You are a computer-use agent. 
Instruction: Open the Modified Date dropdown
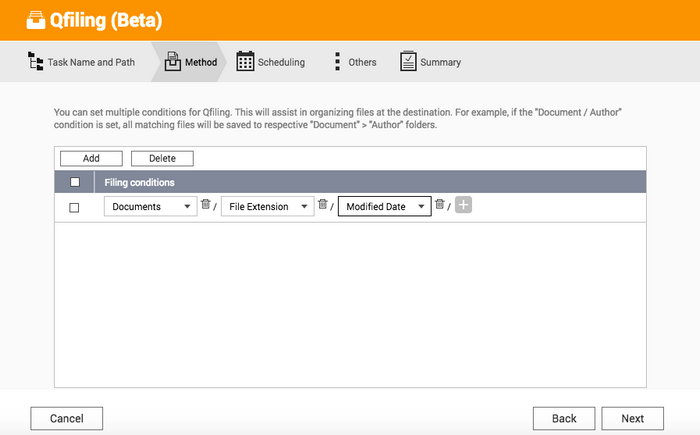click(385, 206)
